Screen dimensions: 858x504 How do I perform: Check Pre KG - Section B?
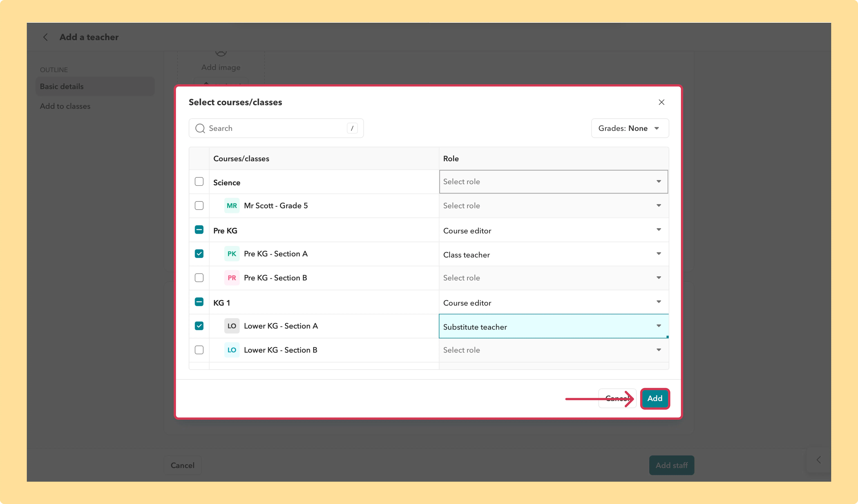coord(199,278)
